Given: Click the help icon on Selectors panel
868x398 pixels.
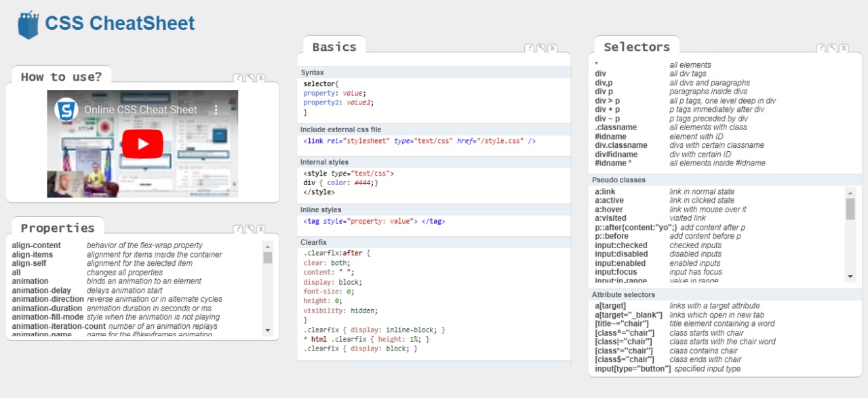Looking at the screenshot, I should click(x=821, y=49).
